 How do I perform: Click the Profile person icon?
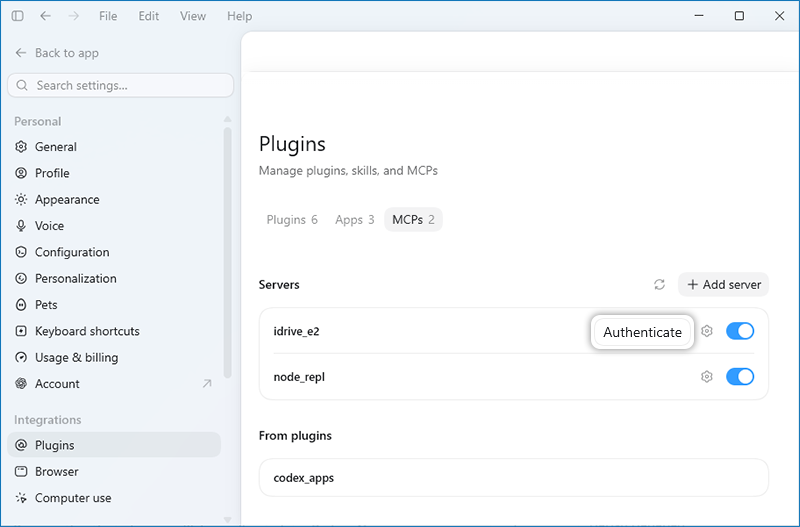coord(21,173)
